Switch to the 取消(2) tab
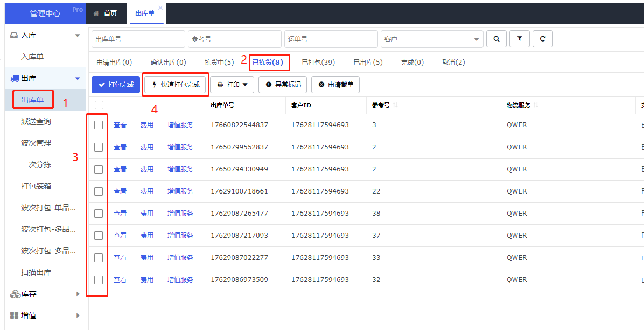The height and width of the screenshot is (330, 644). 453,63
